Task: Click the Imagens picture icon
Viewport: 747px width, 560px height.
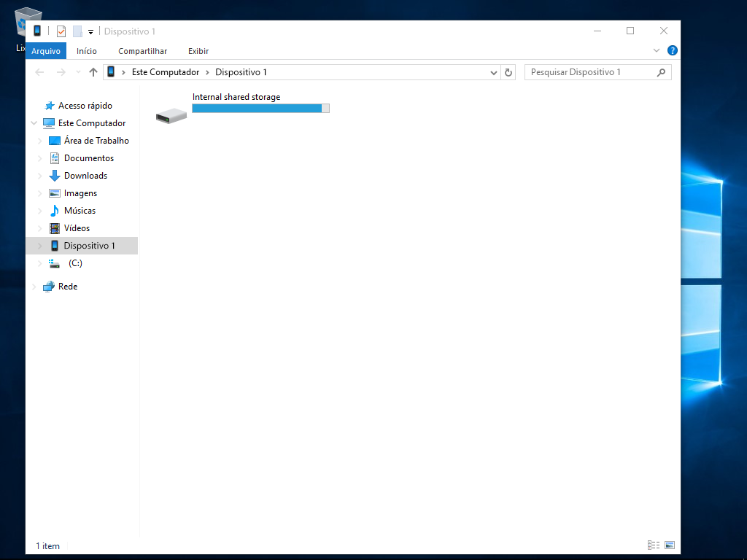Action: coord(54,193)
